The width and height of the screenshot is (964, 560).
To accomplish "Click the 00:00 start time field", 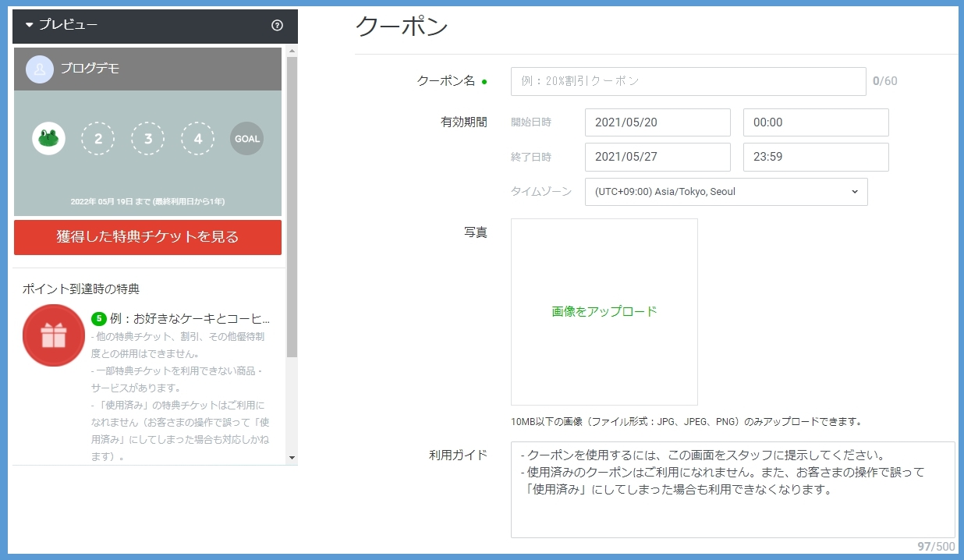I will (815, 122).
